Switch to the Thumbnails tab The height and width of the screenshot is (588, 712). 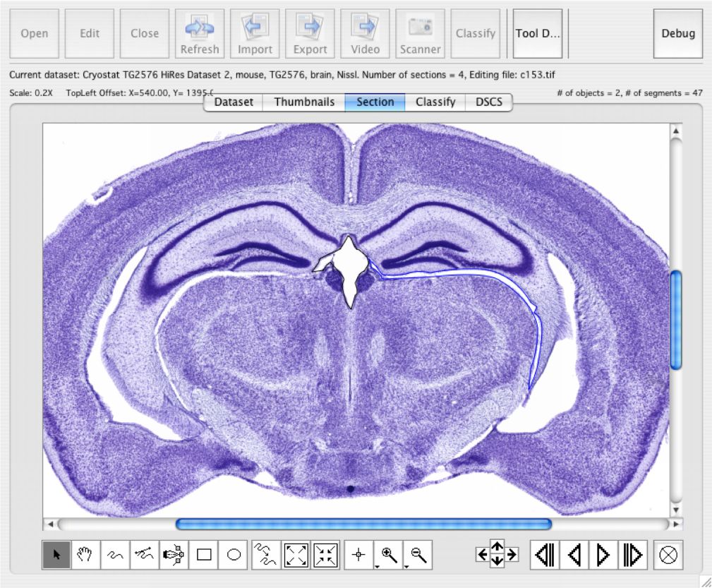(304, 102)
